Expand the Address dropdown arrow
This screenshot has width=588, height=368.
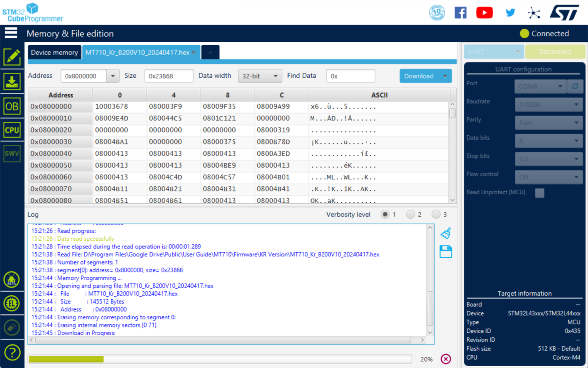coord(113,76)
